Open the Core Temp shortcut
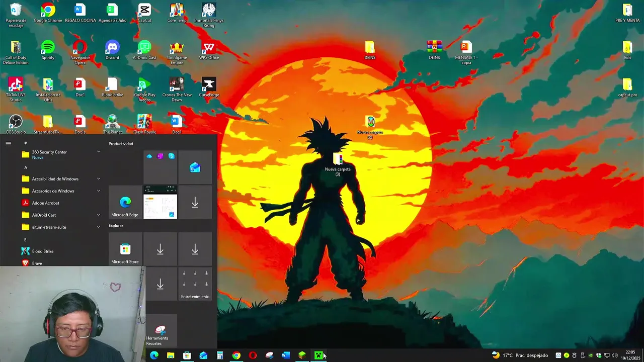This screenshot has width=644, height=362. coord(177,13)
